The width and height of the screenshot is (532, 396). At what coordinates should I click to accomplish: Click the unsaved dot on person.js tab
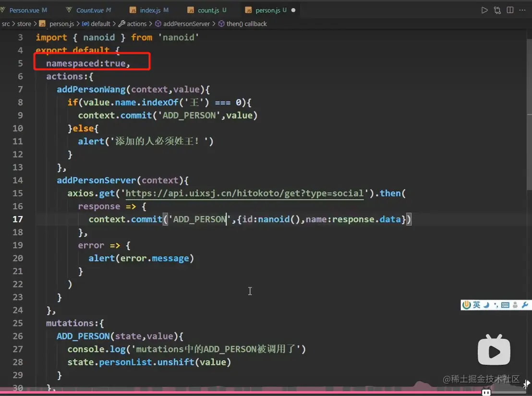293,10
